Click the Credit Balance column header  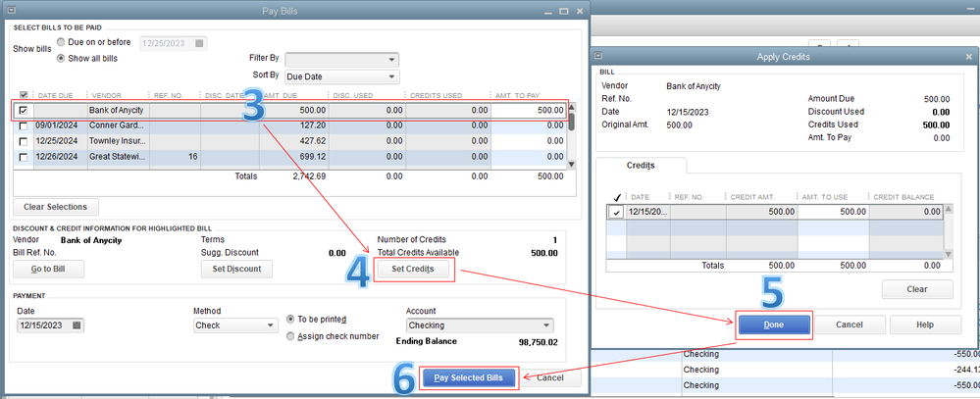click(x=905, y=197)
